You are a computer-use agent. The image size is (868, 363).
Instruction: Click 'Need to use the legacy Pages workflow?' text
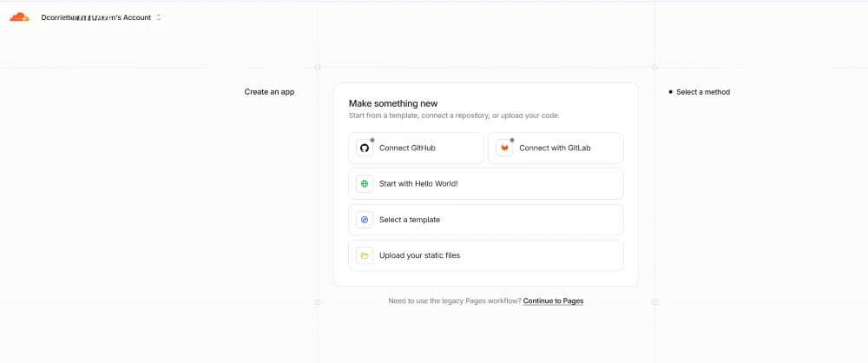coord(455,301)
